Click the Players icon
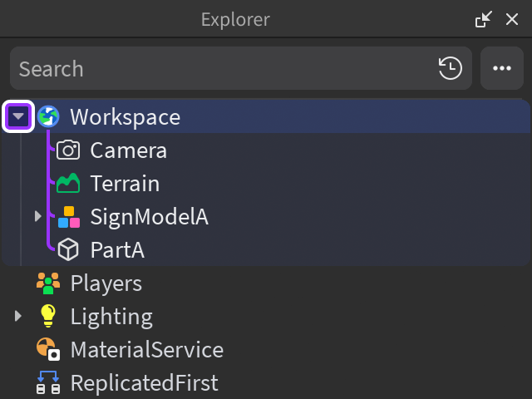This screenshot has height=399, width=532. pos(48,283)
